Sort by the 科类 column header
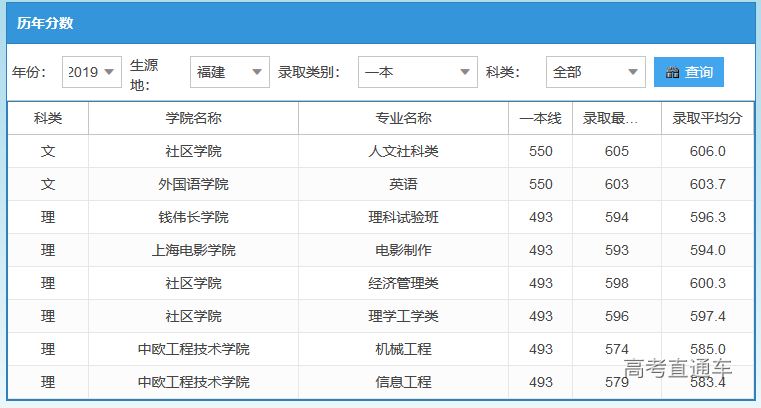 (48, 118)
